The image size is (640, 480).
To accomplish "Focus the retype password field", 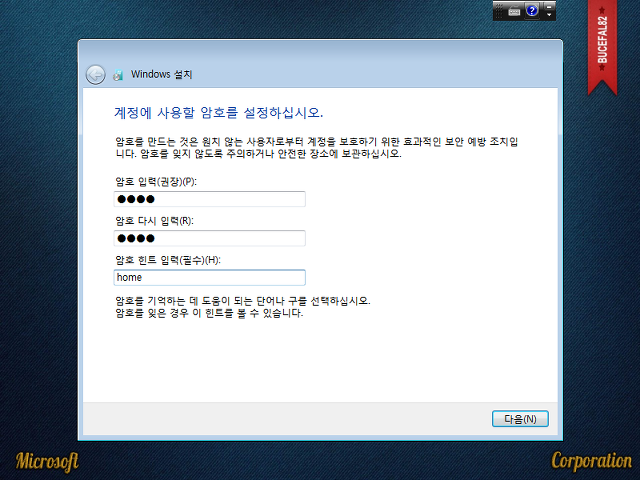I will point(209,238).
